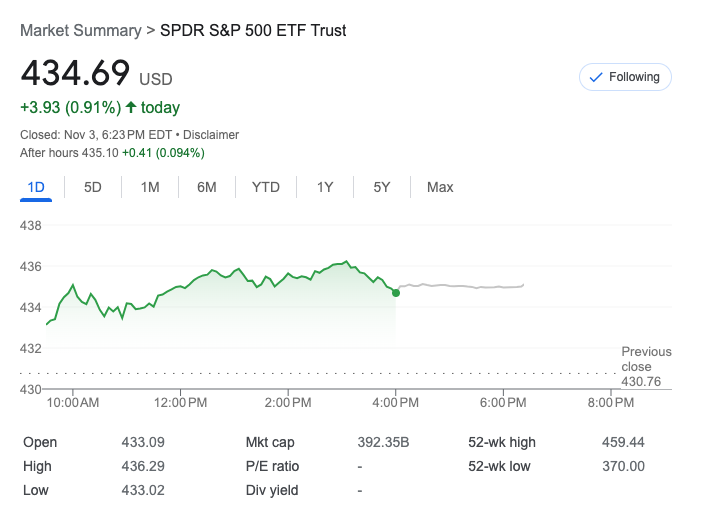Toggle the Following button
Viewport: 703px width, 512px height.
pos(625,77)
